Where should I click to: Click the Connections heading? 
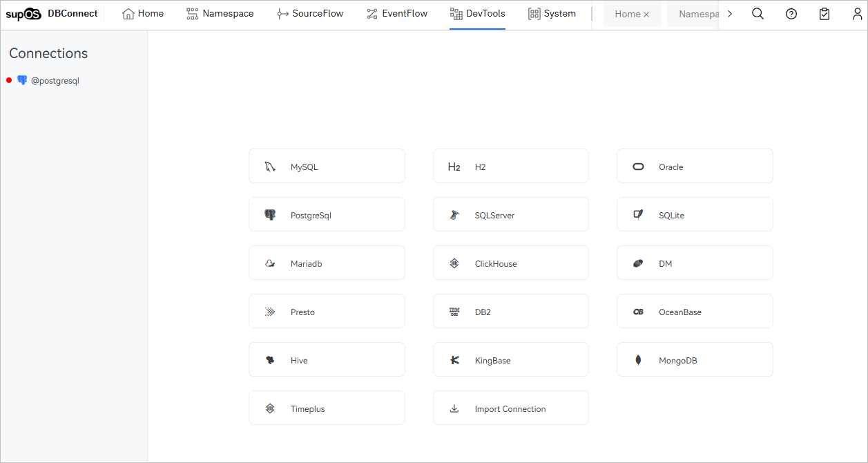(48, 53)
